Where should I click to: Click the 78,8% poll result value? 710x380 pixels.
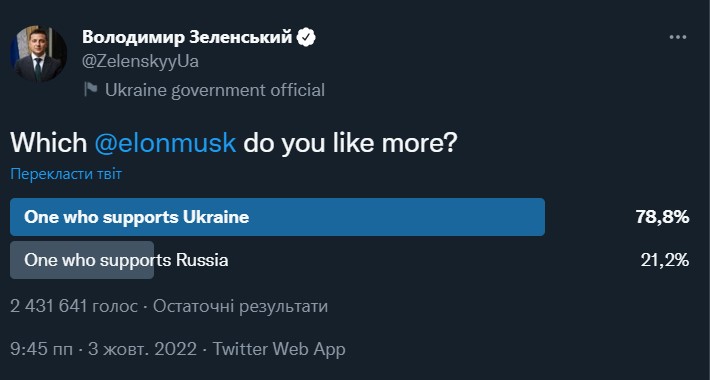click(x=662, y=217)
